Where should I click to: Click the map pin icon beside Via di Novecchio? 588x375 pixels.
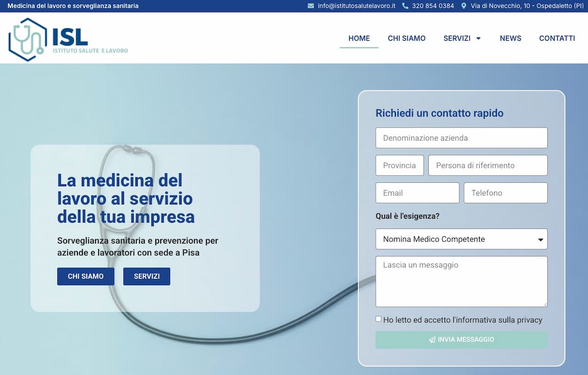[464, 6]
